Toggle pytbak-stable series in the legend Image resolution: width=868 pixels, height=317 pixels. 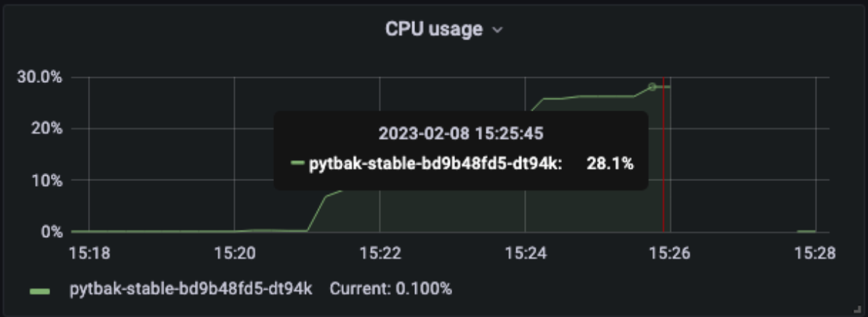(190, 289)
